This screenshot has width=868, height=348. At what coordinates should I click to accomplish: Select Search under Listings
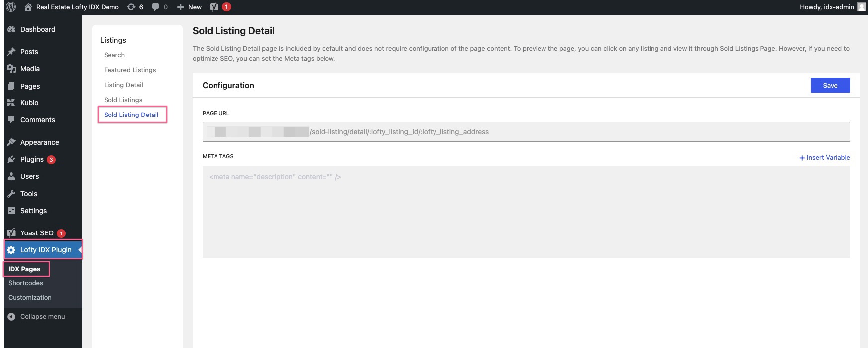point(114,55)
